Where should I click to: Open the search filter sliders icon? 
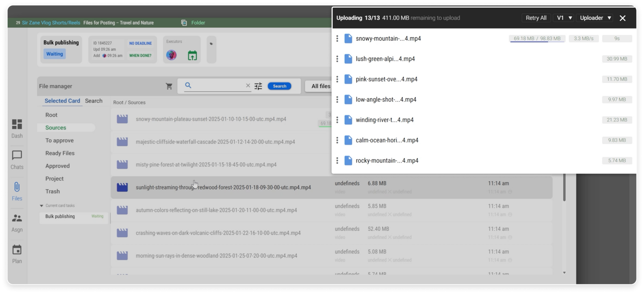tap(258, 86)
